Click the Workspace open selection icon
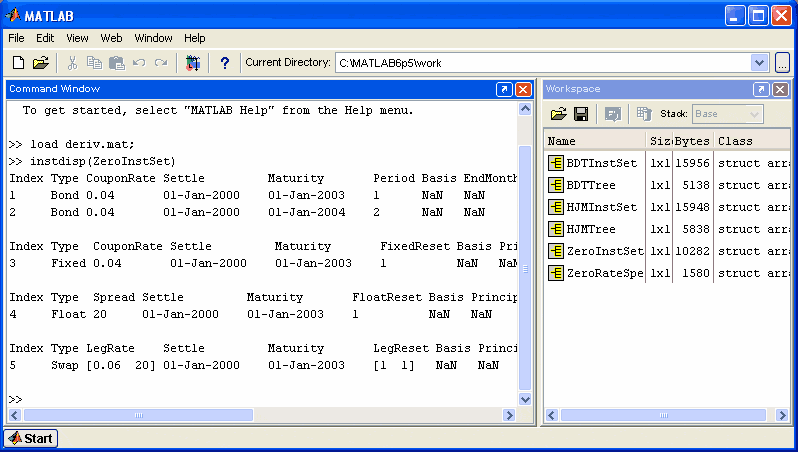Screen dimensions: 798x453 (613, 114)
